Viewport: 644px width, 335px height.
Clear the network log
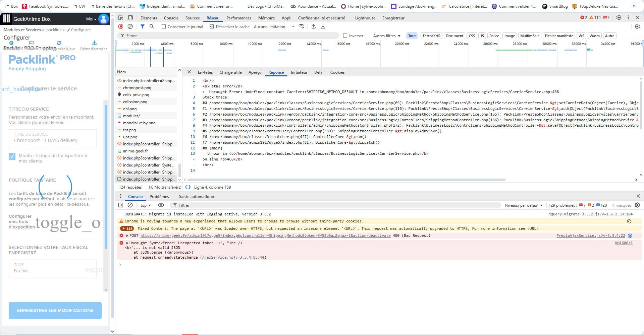(x=130, y=26)
